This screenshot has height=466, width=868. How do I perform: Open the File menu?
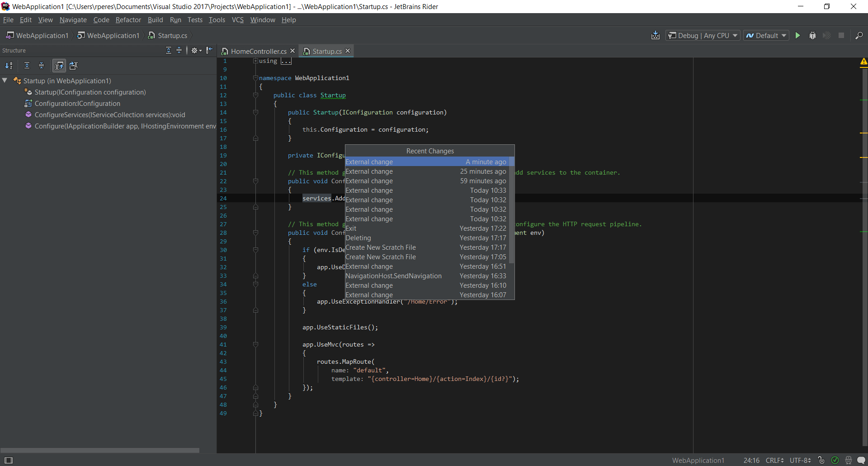pyautogui.click(x=8, y=20)
